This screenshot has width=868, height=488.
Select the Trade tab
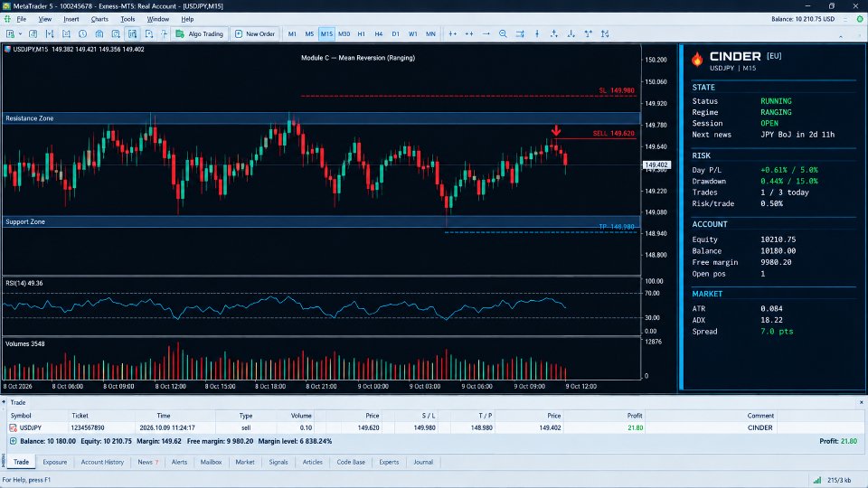tap(21, 462)
